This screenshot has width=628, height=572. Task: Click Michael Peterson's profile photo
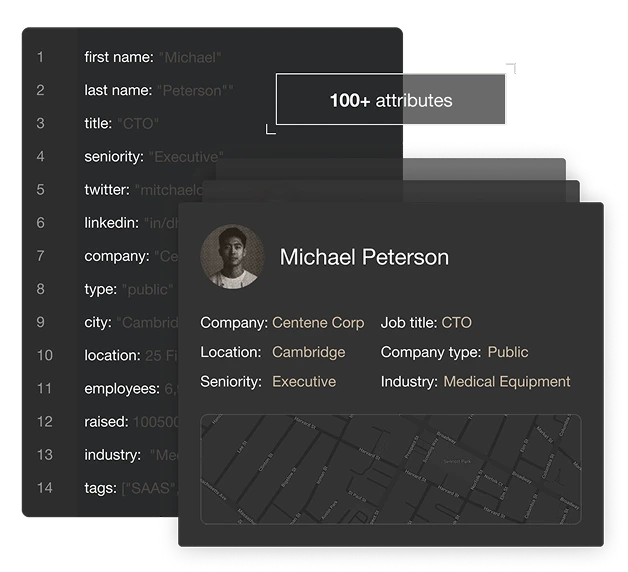coord(232,257)
